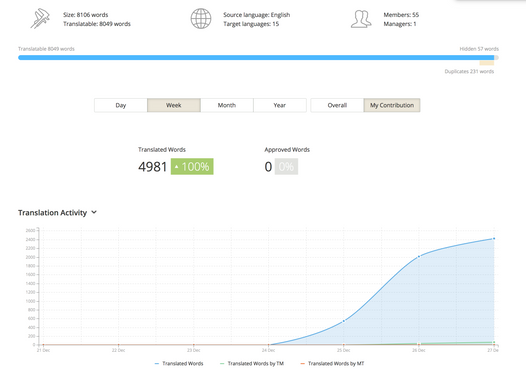Click the Members: 55 text

[401, 15]
